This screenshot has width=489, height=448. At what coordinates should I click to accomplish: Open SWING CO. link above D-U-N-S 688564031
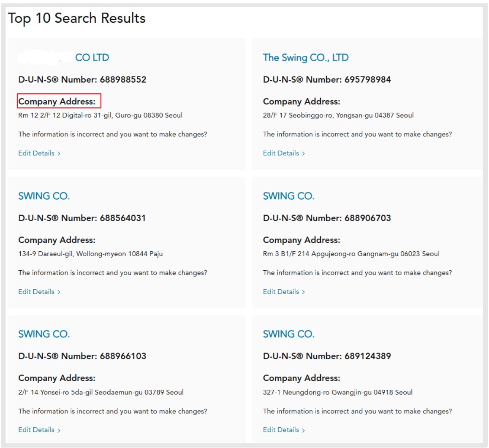(44, 196)
